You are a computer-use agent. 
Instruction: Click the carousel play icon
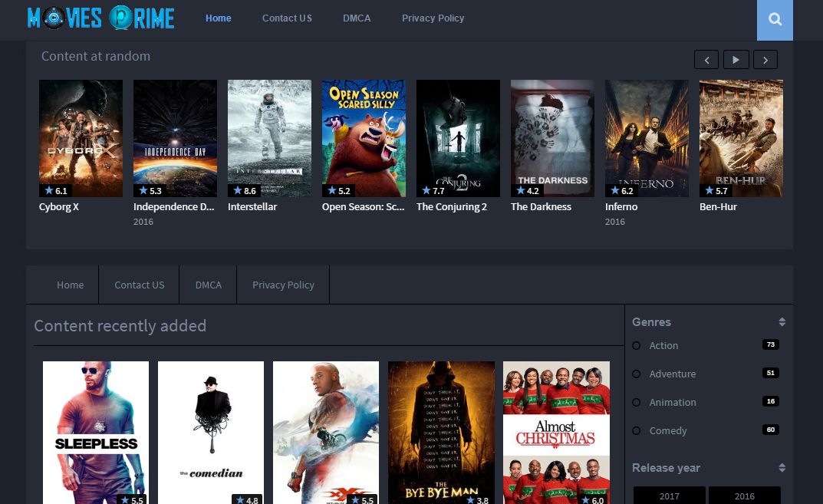click(x=736, y=59)
